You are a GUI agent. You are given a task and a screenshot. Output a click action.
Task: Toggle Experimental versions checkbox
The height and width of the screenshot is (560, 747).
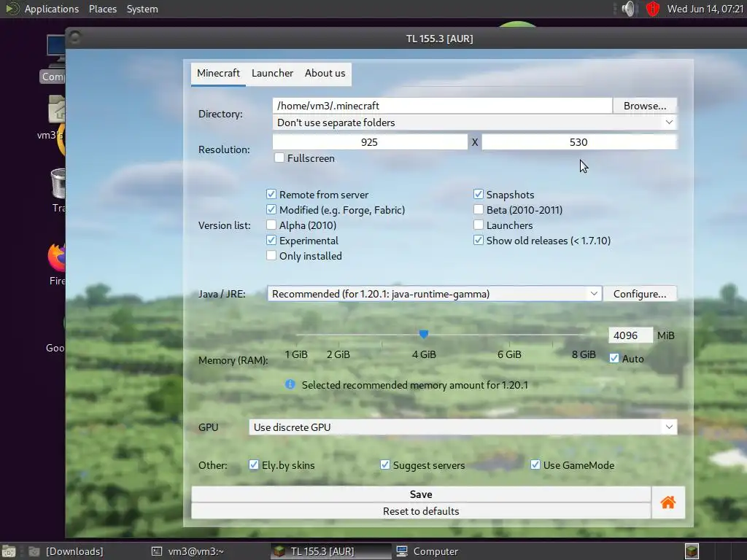pyautogui.click(x=271, y=240)
